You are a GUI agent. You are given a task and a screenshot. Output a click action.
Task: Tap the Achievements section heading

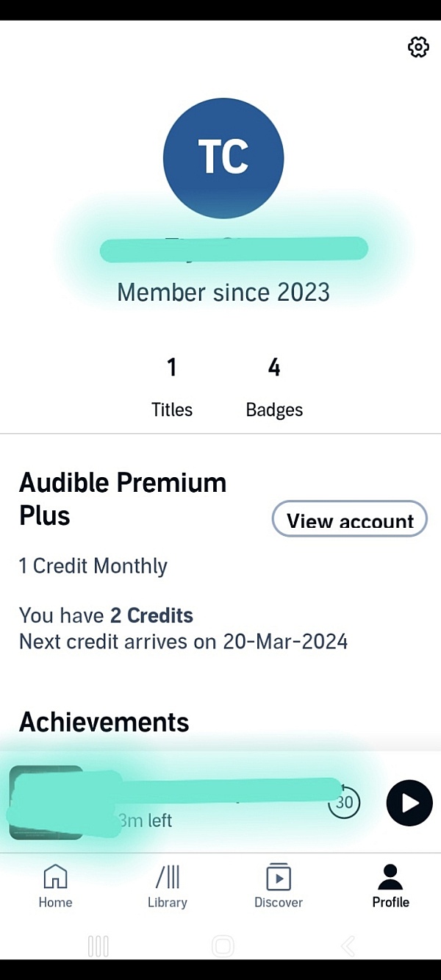(104, 722)
